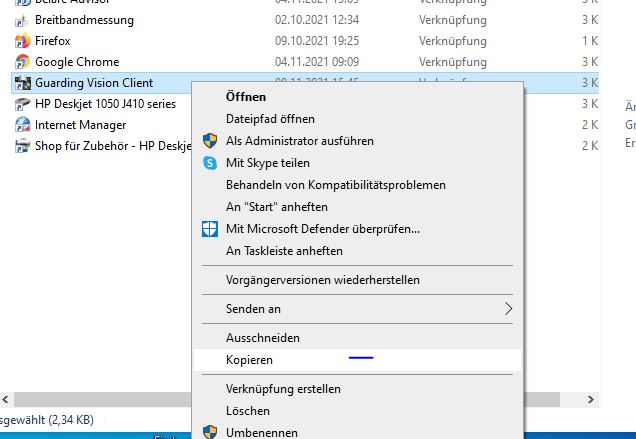Click the Shop für Zubehör printer icon
This screenshot has height=439, width=636.
(22, 146)
